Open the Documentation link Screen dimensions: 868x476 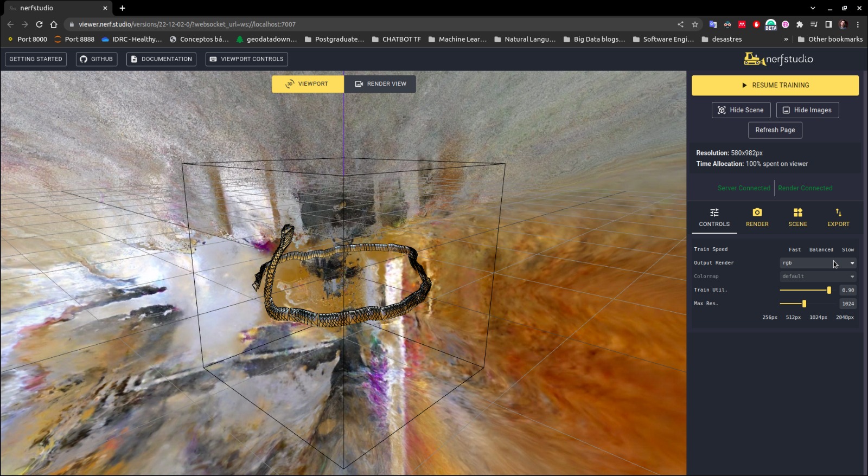pos(161,59)
